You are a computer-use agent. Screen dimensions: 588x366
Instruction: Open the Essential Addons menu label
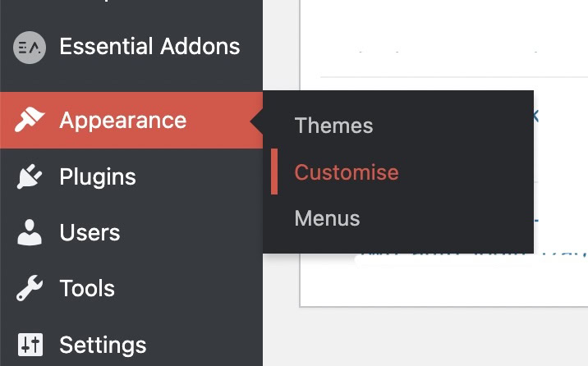point(149,47)
